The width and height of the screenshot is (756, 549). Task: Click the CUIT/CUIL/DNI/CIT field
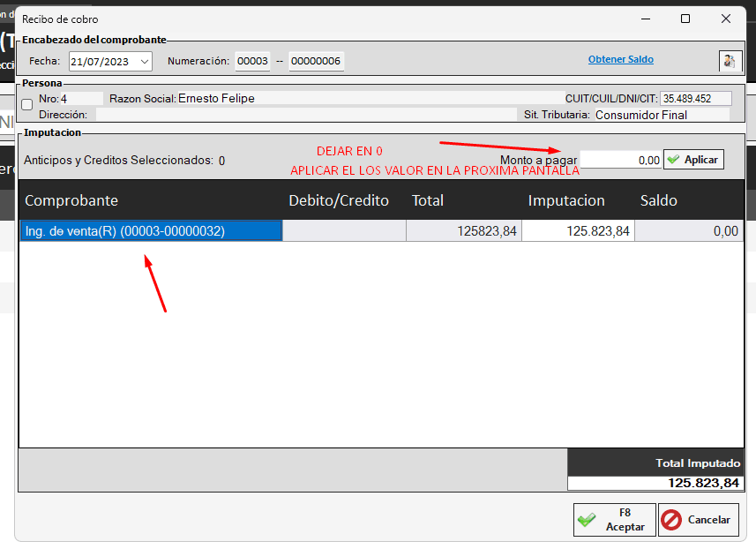click(696, 99)
